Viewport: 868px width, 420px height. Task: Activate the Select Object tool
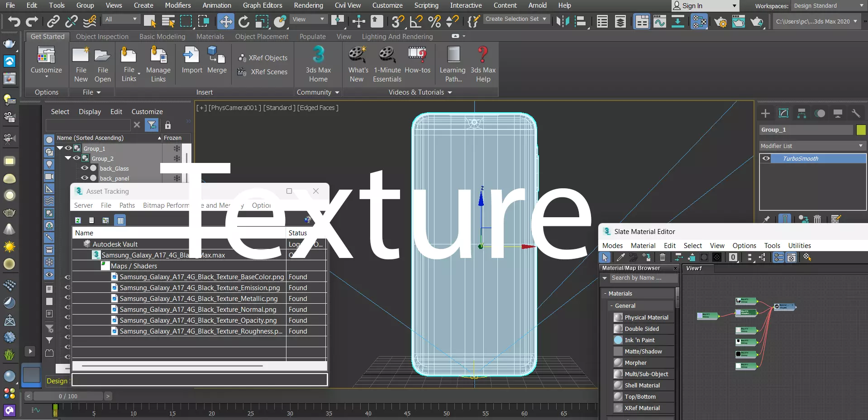(150, 21)
